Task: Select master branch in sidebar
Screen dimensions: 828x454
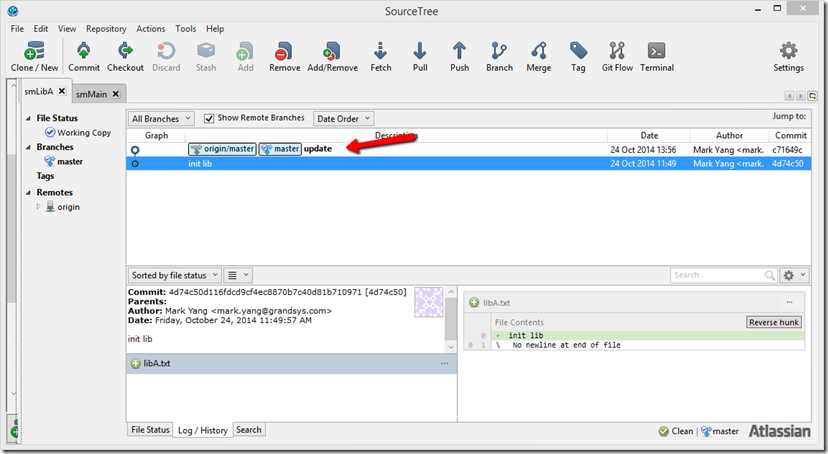Action: point(64,162)
